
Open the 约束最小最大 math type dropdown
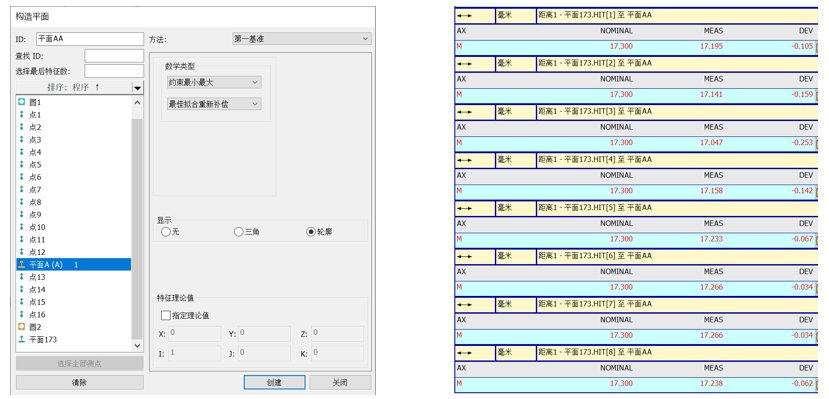[214, 82]
